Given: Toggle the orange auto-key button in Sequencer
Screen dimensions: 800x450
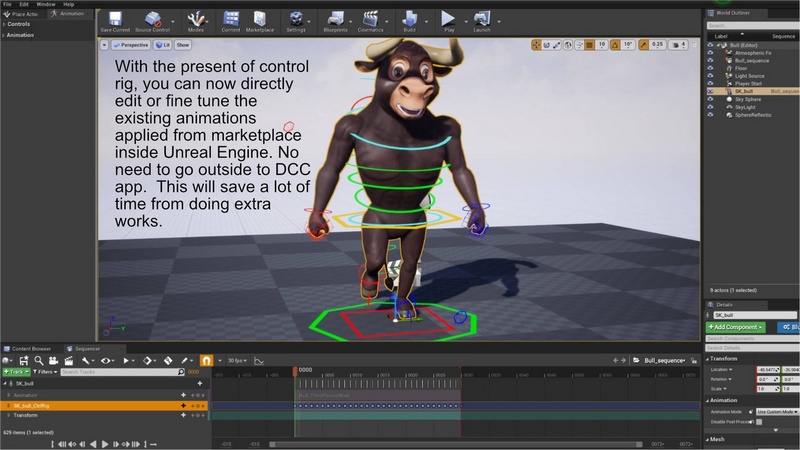Looking at the screenshot, I should tap(207, 360).
